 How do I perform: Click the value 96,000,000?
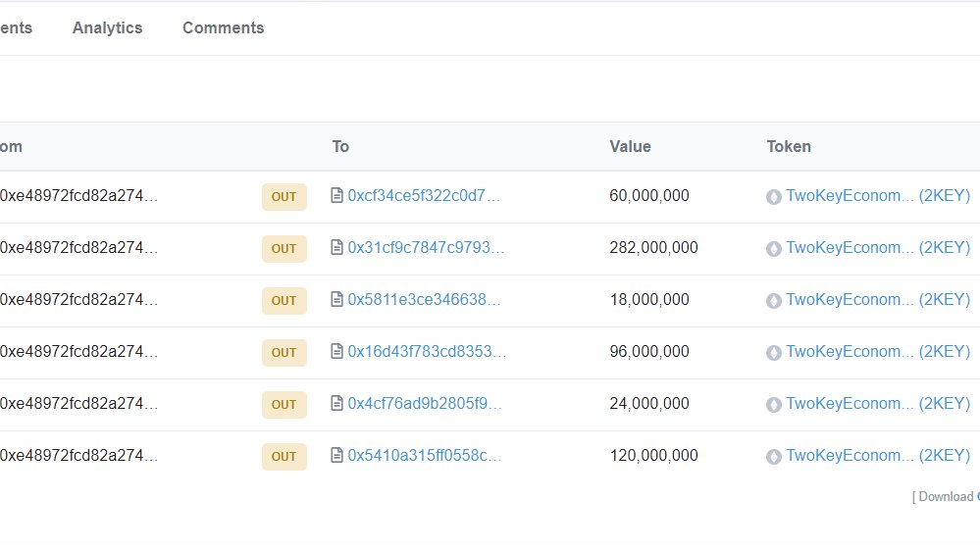tap(649, 351)
